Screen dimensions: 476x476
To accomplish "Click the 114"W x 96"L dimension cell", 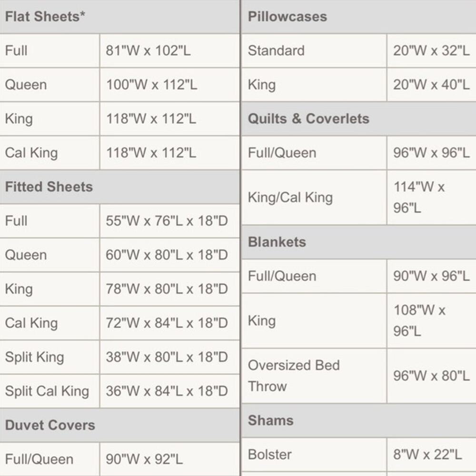I will [x=432, y=198].
